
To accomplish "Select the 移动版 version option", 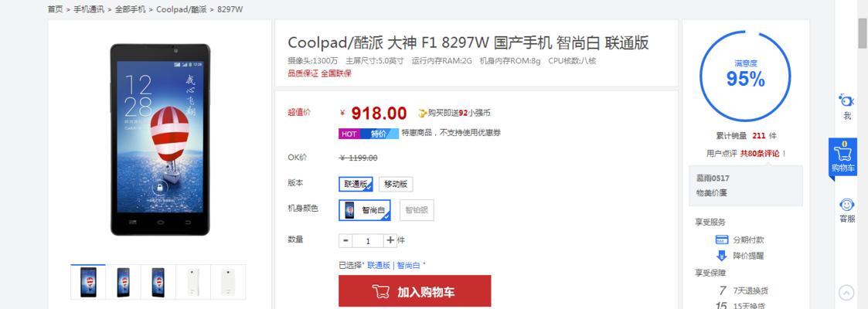I will click(396, 184).
